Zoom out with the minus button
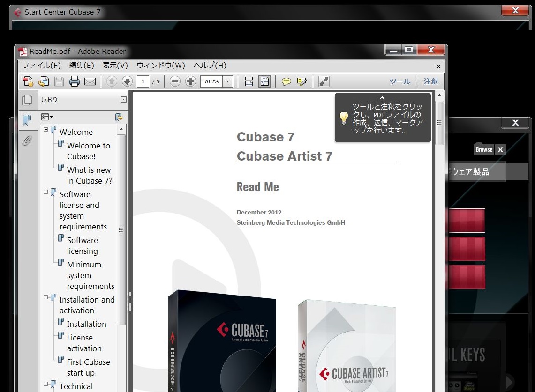This screenshot has width=535, height=392. [x=175, y=81]
